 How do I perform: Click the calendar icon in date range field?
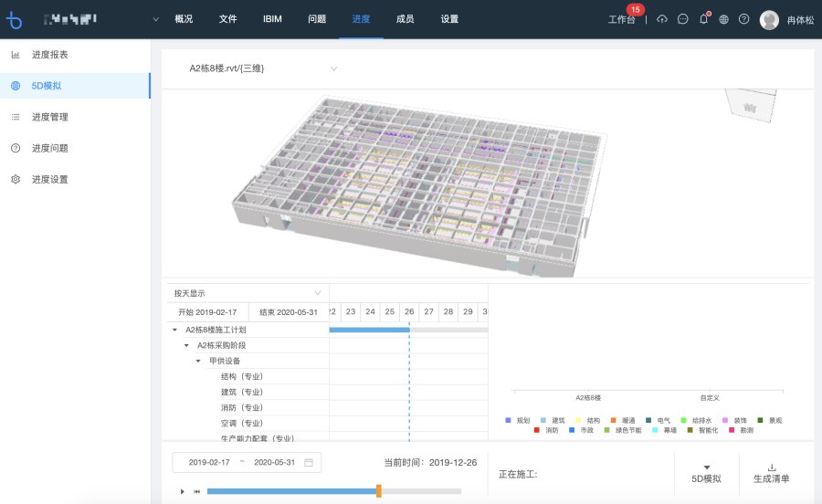309,462
